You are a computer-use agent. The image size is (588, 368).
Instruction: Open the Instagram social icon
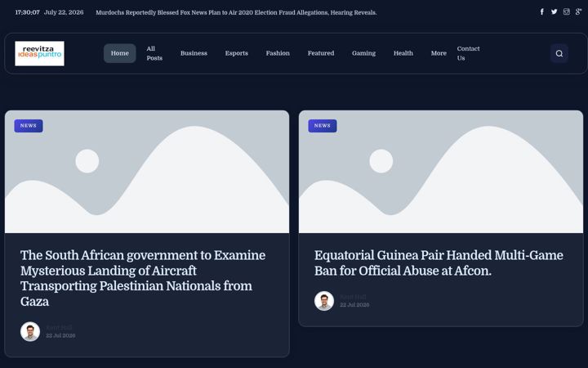pos(566,12)
